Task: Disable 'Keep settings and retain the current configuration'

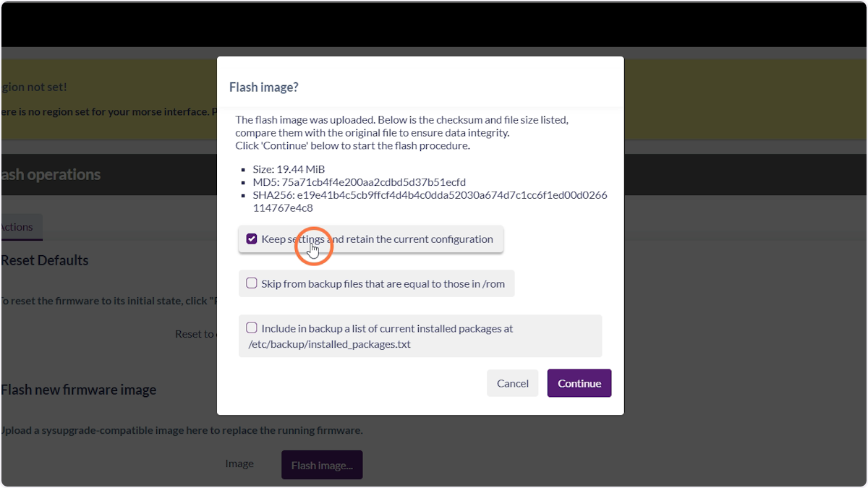Action: [251, 238]
